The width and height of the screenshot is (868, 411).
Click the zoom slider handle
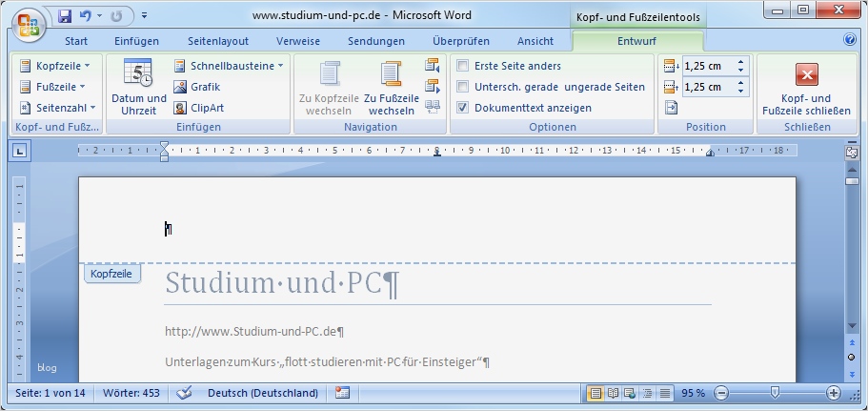click(775, 393)
